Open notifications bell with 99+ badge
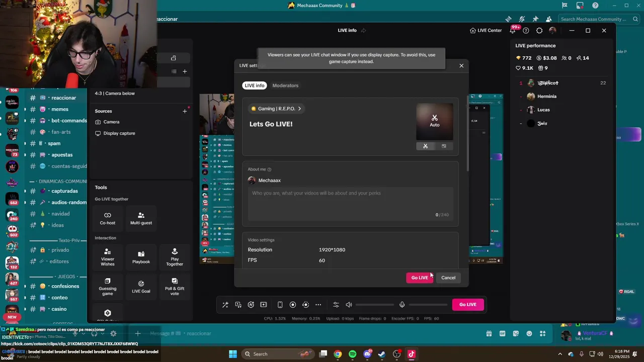644x362 pixels. coord(513,30)
